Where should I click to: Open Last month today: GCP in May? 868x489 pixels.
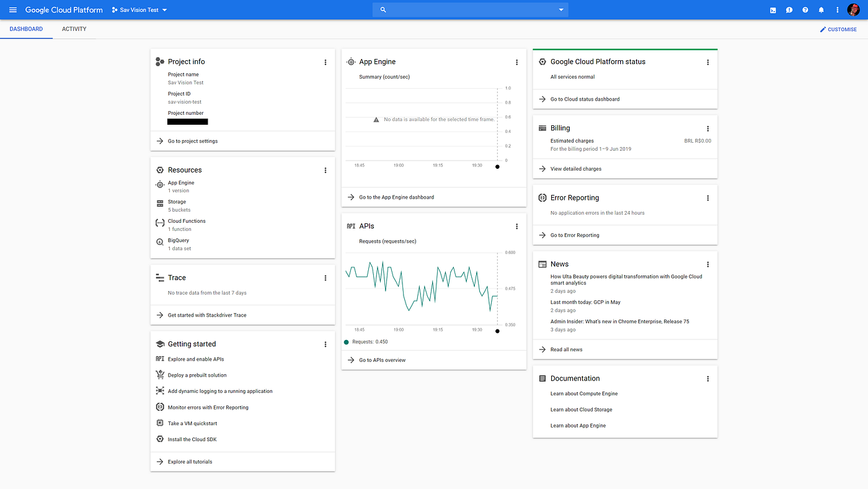pos(585,302)
